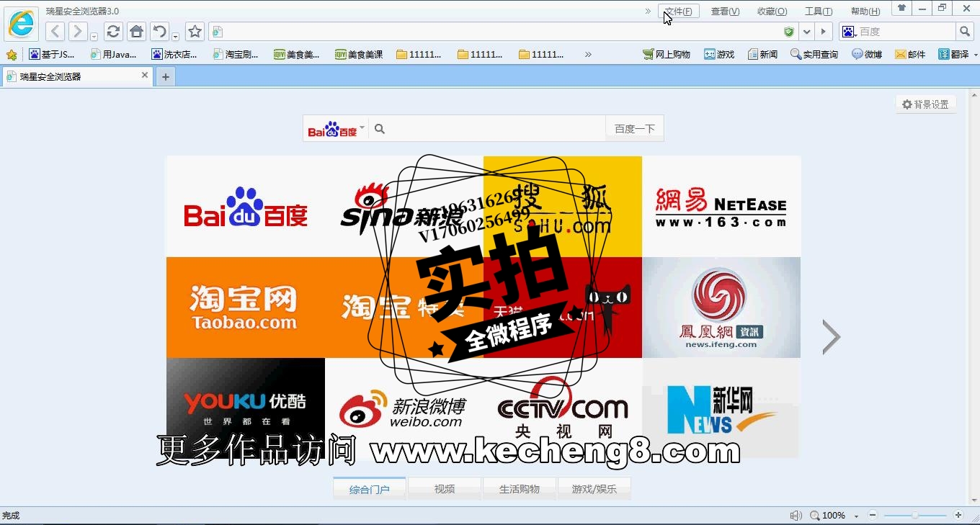Open the 邮件 mail shortcut
The height and width of the screenshot is (525, 980).
910,55
